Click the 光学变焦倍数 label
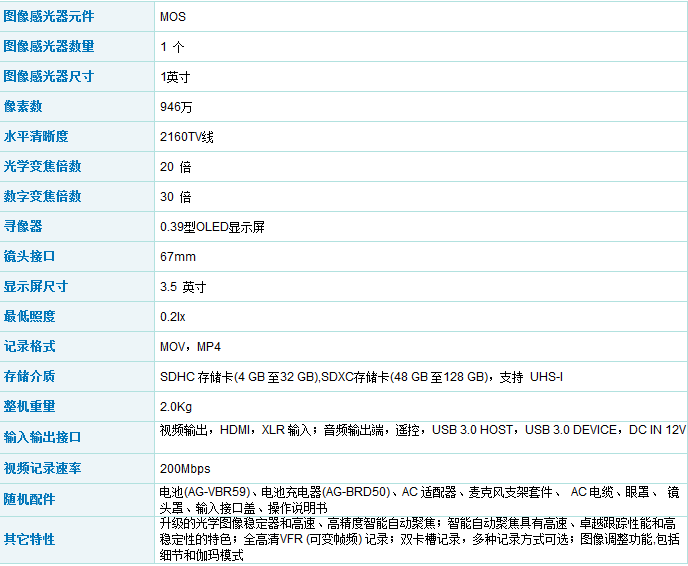Viewport: 688px width, 566px height. click(x=43, y=167)
